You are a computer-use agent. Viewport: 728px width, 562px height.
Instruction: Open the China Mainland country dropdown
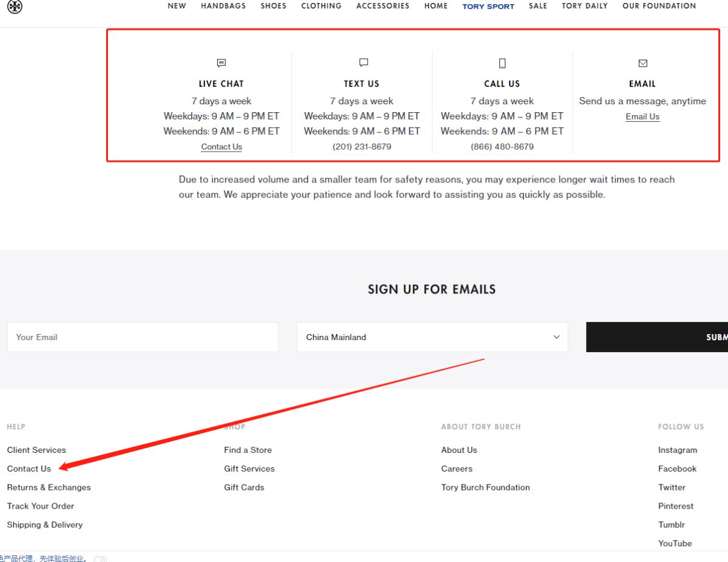point(433,337)
